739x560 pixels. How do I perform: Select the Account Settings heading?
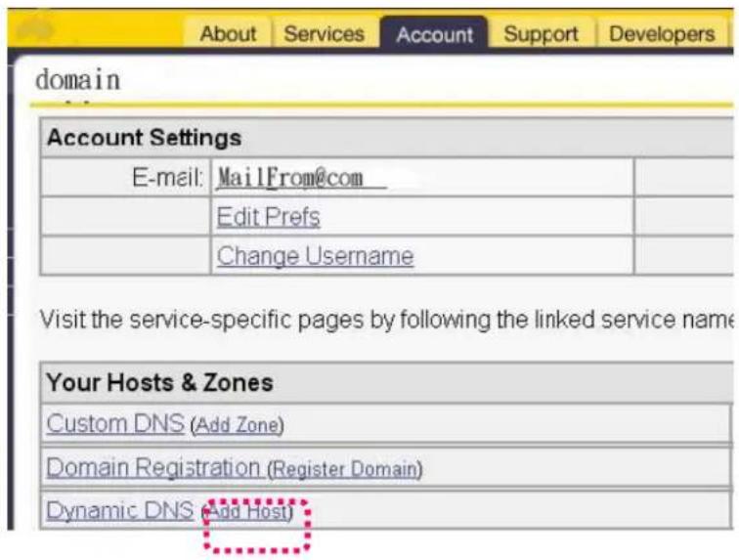coord(145,138)
